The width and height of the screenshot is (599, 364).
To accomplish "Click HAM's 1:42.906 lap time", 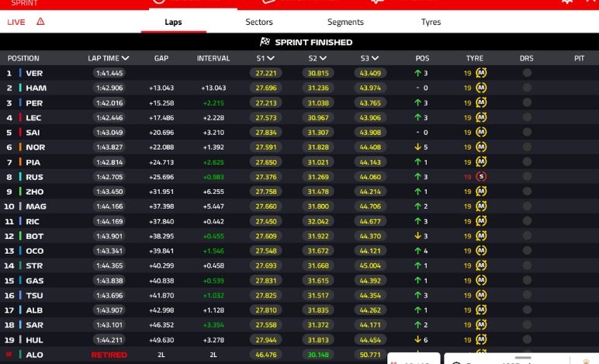I will click(109, 88).
